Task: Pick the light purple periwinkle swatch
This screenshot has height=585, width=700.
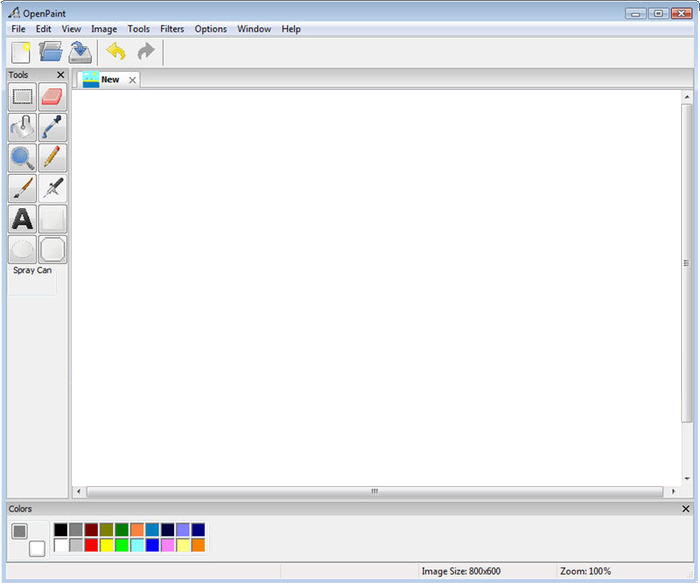Action: 183,530
